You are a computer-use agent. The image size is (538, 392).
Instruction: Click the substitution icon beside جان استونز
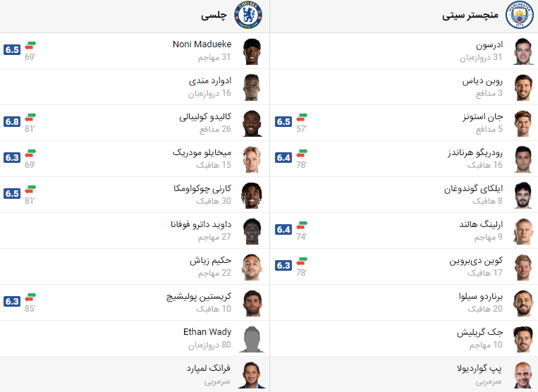click(302, 117)
